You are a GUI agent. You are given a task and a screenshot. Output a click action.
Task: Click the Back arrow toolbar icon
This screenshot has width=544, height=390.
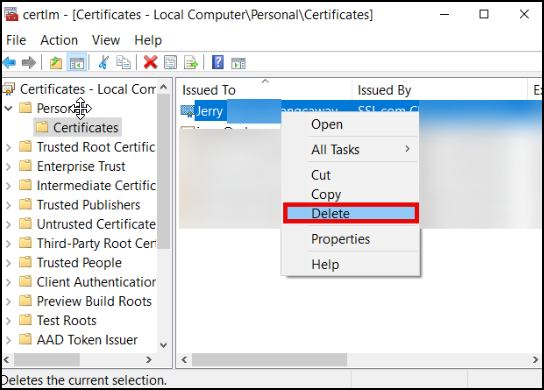pos(9,63)
